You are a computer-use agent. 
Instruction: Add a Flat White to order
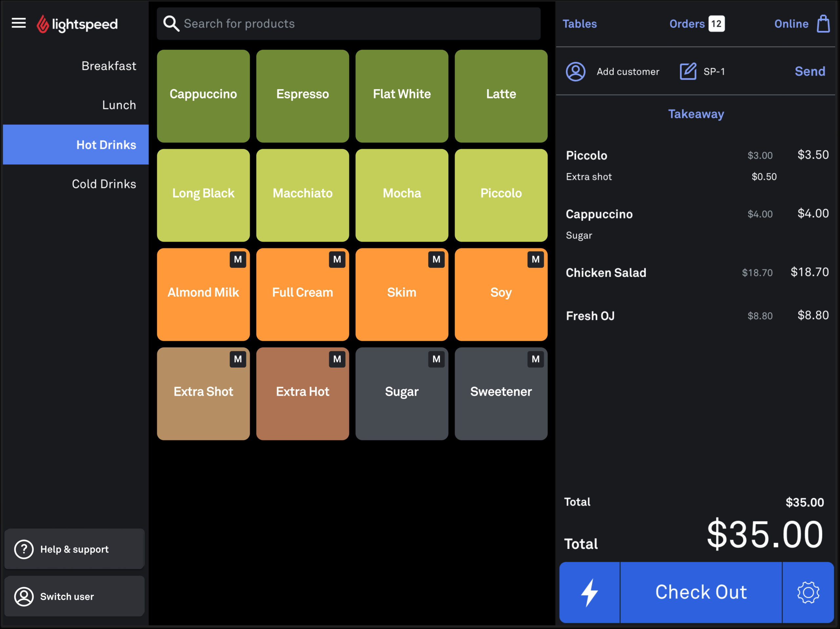point(402,96)
